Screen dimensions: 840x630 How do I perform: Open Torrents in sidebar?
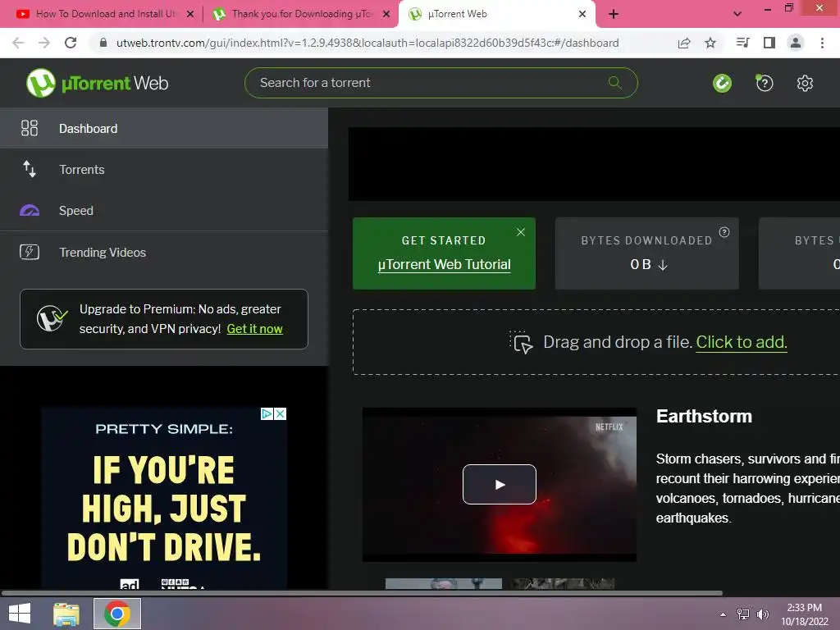[164, 169]
